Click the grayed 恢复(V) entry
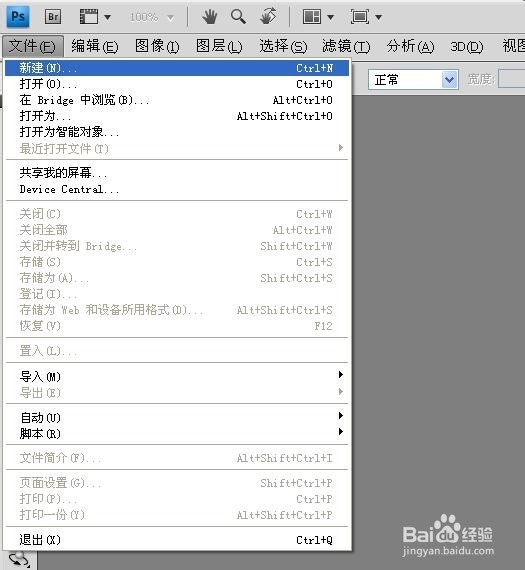525x570 pixels. point(177,326)
